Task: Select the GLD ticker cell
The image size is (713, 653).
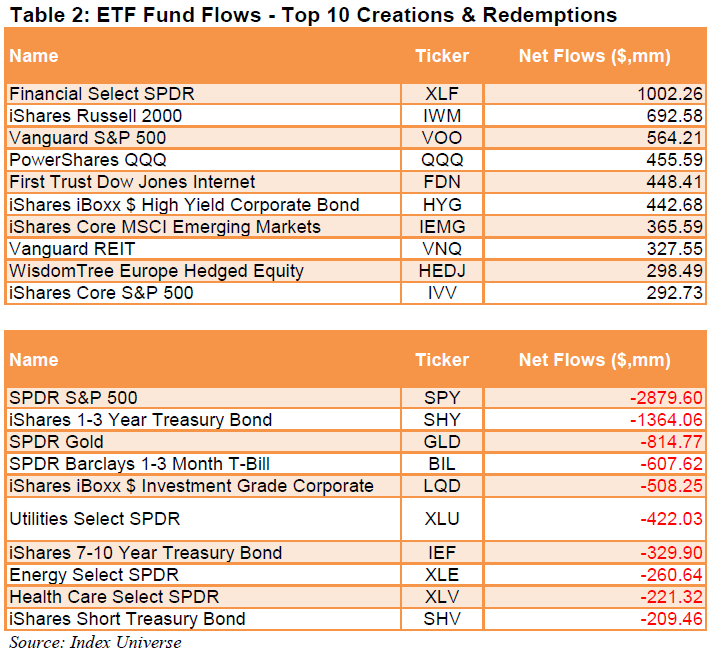Action: [441, 442]
